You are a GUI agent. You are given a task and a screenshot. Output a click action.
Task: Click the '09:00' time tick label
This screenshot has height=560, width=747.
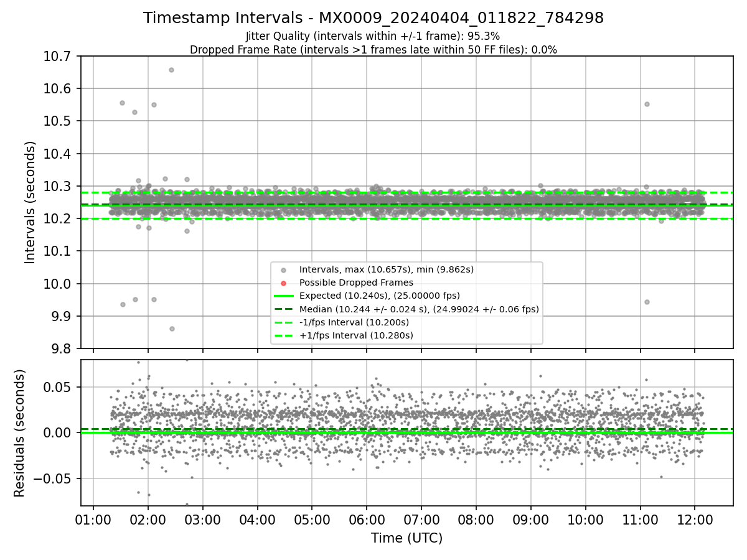(531, 519)
